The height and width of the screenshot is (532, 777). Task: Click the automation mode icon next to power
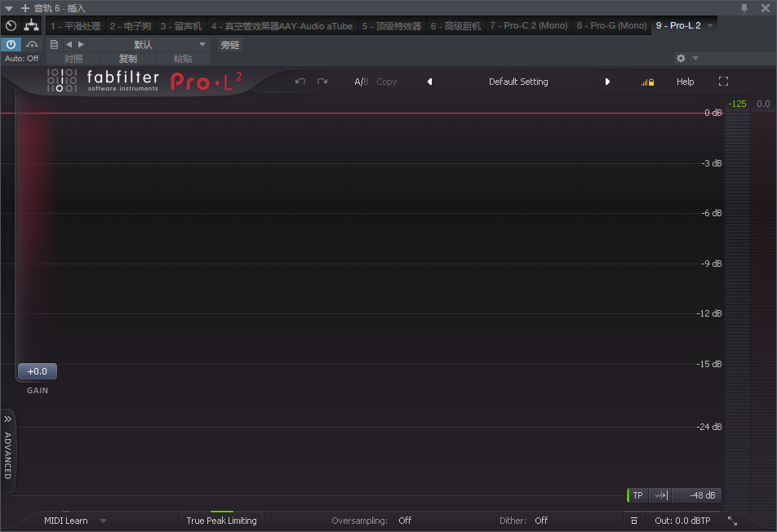32,45
